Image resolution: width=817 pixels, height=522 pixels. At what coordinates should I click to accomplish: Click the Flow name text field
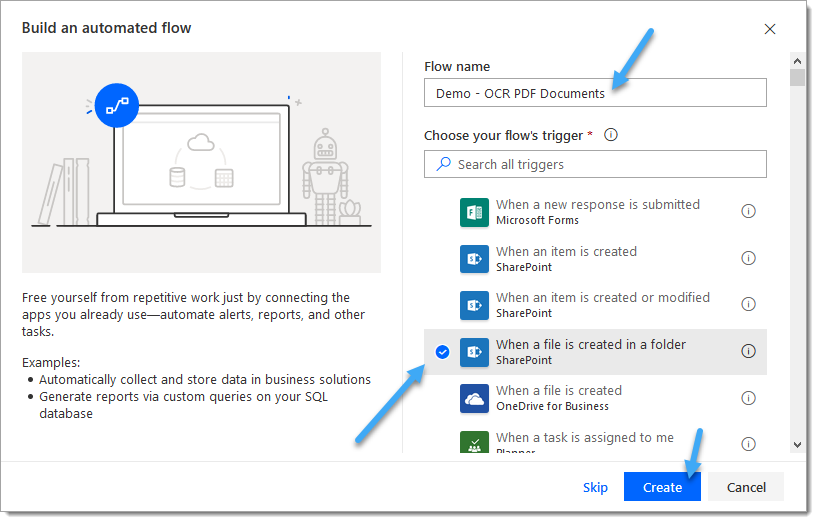coord(595,93)
